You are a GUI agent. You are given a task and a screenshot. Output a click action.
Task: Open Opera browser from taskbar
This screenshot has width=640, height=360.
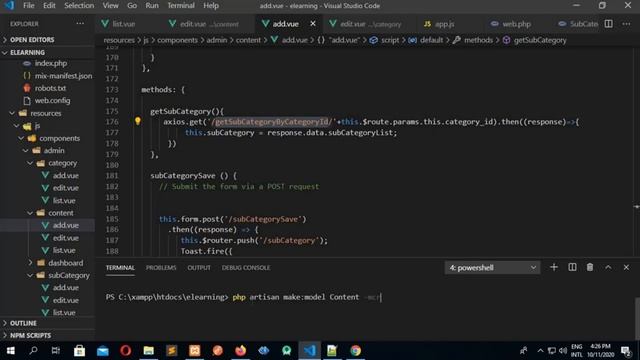coord(126,351)
